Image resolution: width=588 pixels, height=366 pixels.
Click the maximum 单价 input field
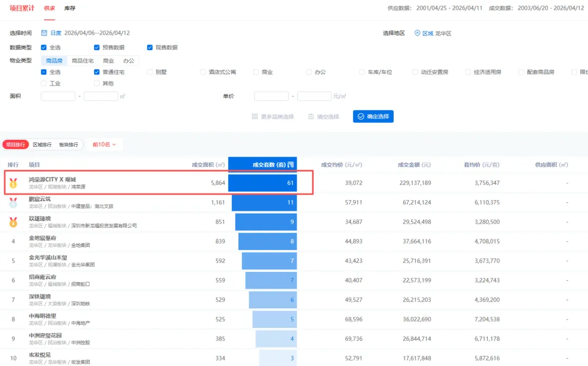pyautogui.click(x=314, y=96)
